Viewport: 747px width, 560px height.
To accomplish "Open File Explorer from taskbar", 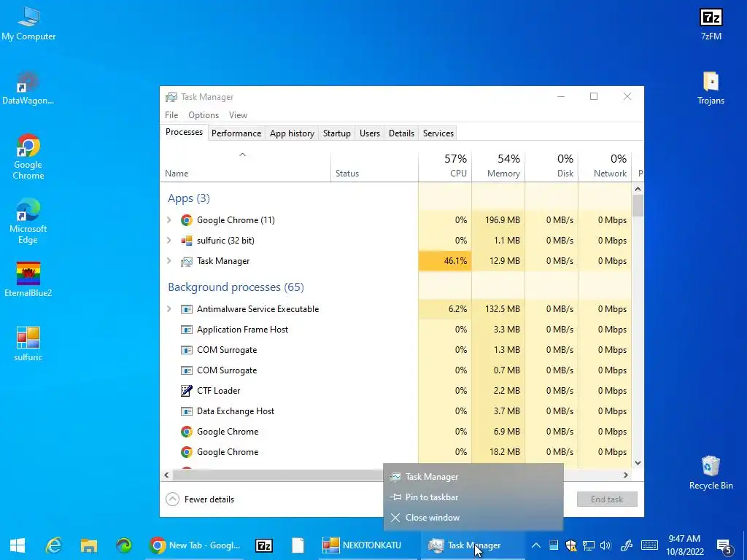I will coord(88,545).
